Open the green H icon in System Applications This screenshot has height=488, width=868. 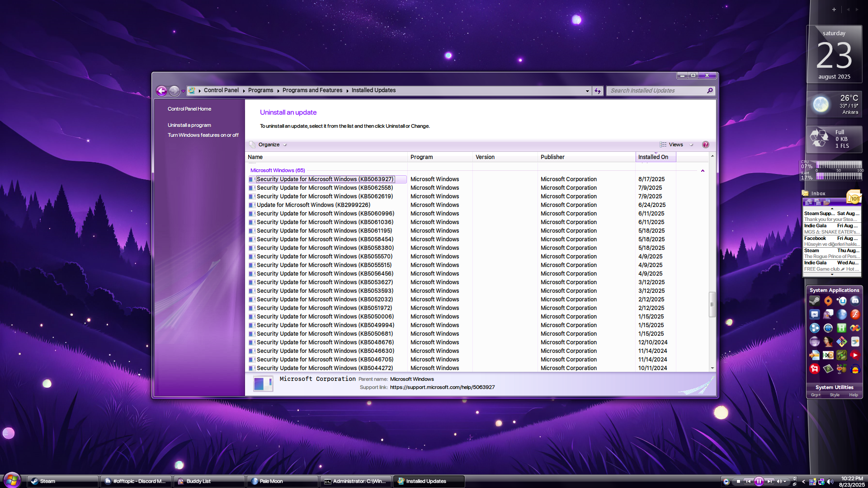click(x=841, y=328)
